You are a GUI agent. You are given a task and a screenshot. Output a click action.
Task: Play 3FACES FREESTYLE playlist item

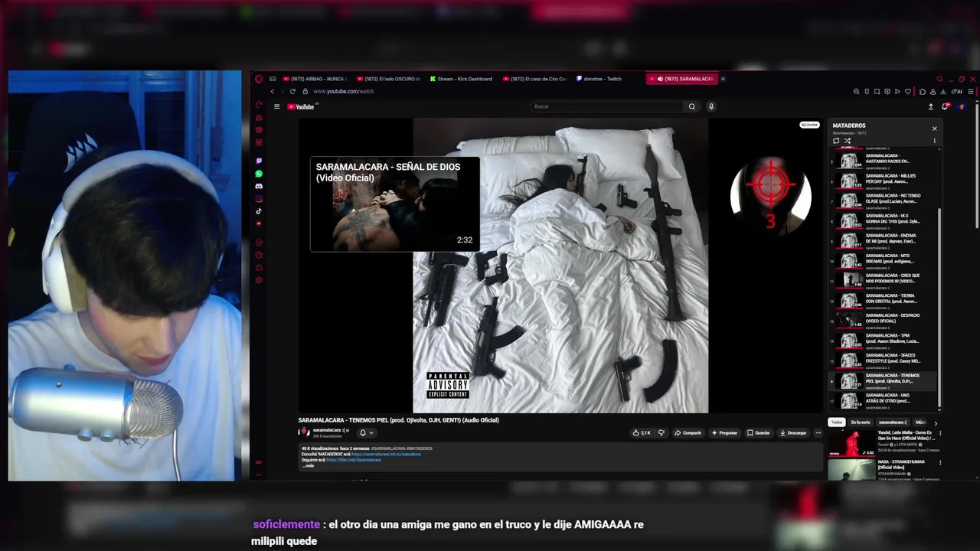[x=883, y=360]
